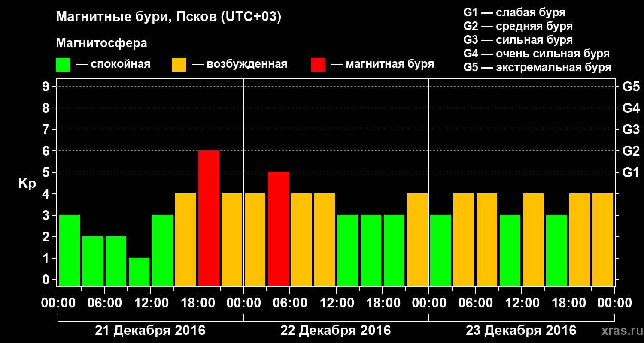This screenshot has height=343, width=644.
Task: Click the '— спокойная' legend label
Action: click(x=113, y=65)
